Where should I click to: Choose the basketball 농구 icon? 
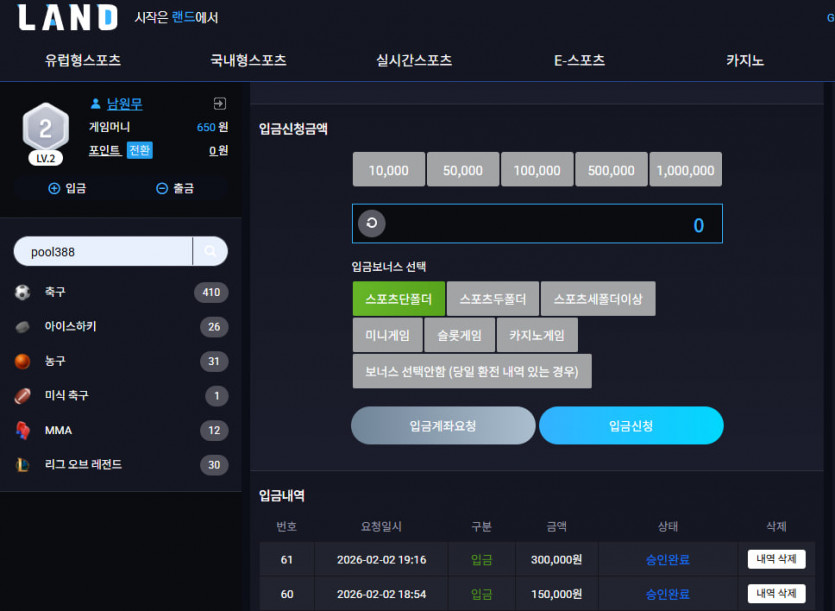[x=22, y=361]
